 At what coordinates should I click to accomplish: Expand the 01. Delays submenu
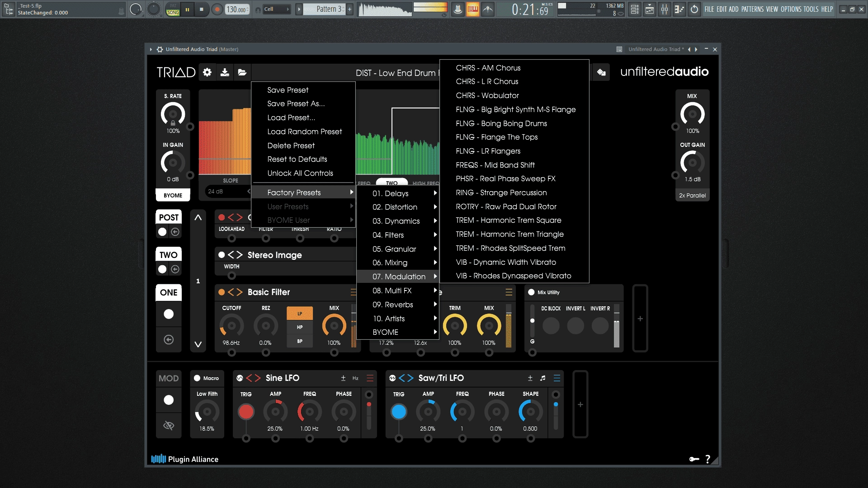(398, 193)
